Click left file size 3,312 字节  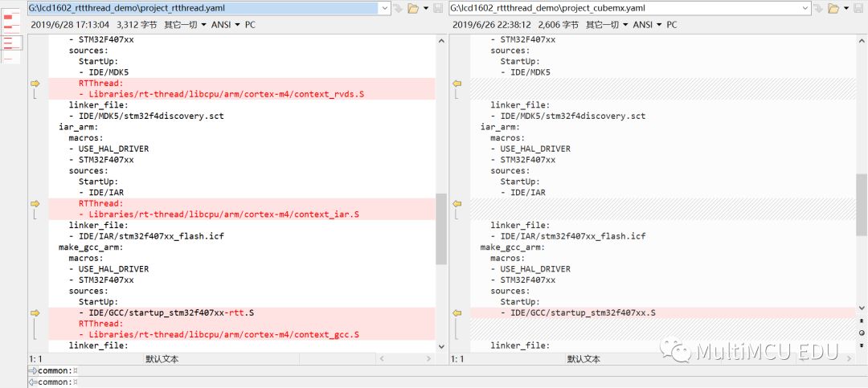[x=137, y=25]
